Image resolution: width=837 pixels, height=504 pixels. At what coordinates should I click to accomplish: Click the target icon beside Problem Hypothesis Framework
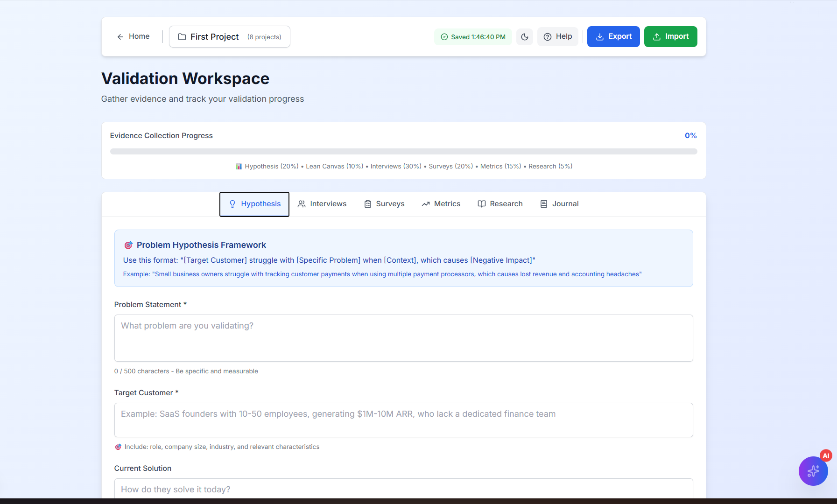[x=128, y=245]
